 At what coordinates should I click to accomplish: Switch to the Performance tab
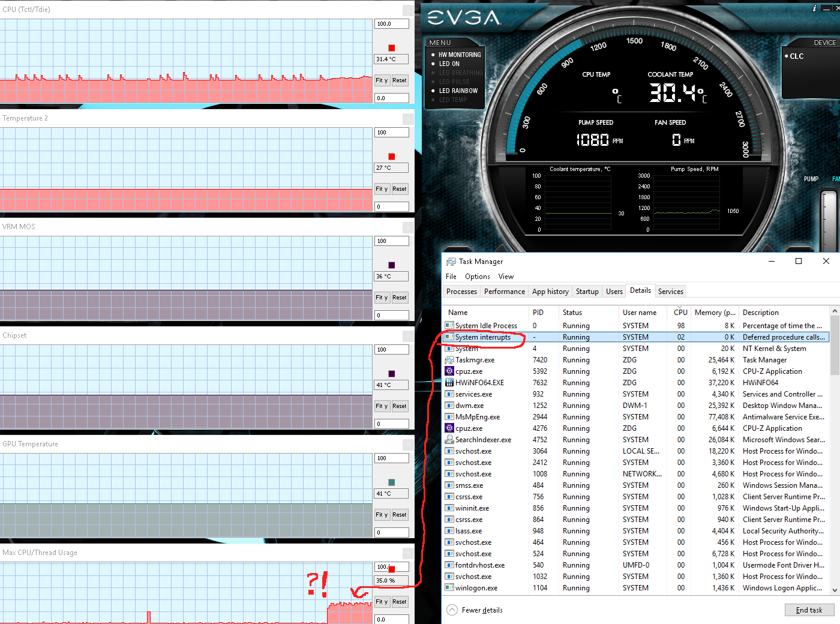coord(505,292)
